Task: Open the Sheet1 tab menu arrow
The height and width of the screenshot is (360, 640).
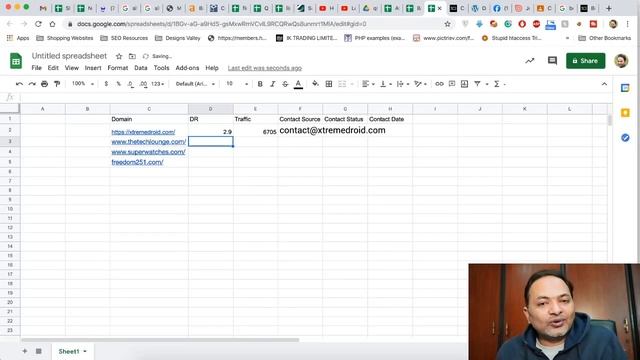Action: click(x=85, y=351)
